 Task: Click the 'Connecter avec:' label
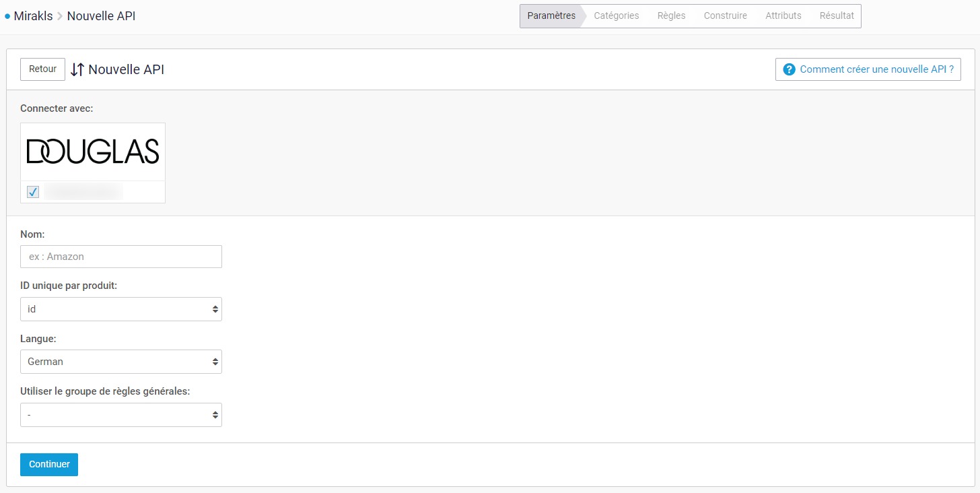[57, 108]
